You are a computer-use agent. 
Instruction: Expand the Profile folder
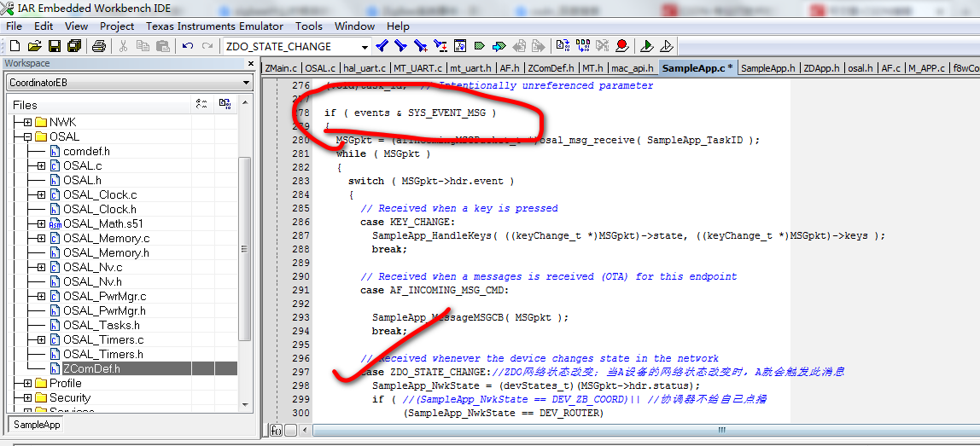point(27,383)
